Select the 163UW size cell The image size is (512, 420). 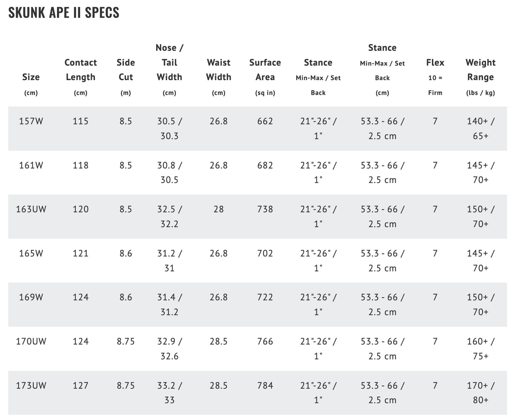point(31,209)
